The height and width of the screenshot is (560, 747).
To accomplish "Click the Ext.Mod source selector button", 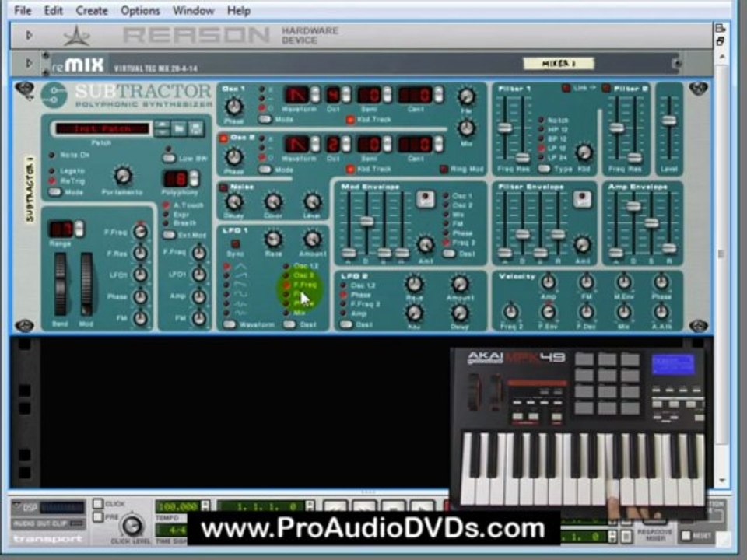I will pyautogui.click(x=169, y=235).
